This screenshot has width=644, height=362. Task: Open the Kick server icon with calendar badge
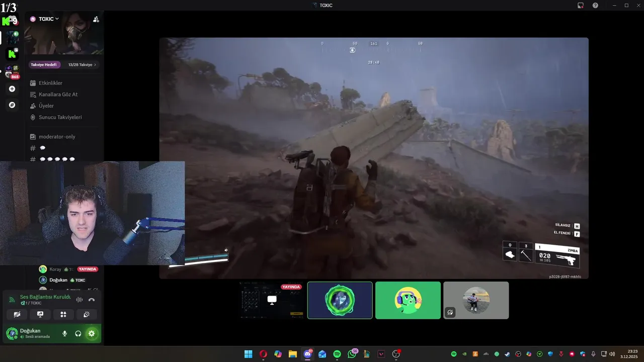click(12, 54)
